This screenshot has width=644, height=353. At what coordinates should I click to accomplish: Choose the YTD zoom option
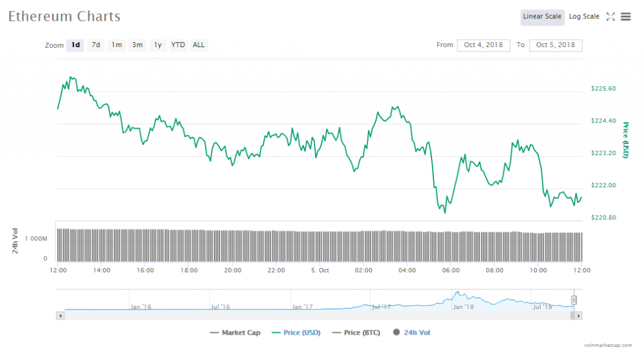[179, 45]
